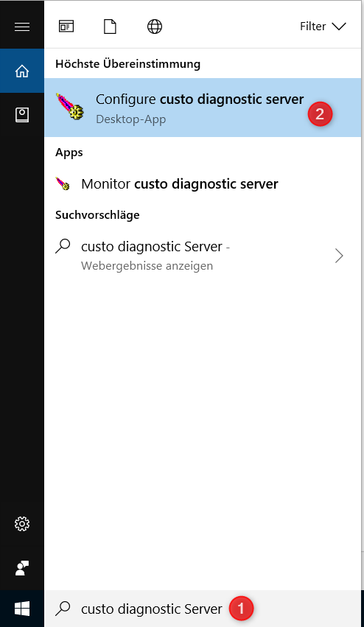
Task: Open the Settings gear in the sidebar
Action: 22,524
